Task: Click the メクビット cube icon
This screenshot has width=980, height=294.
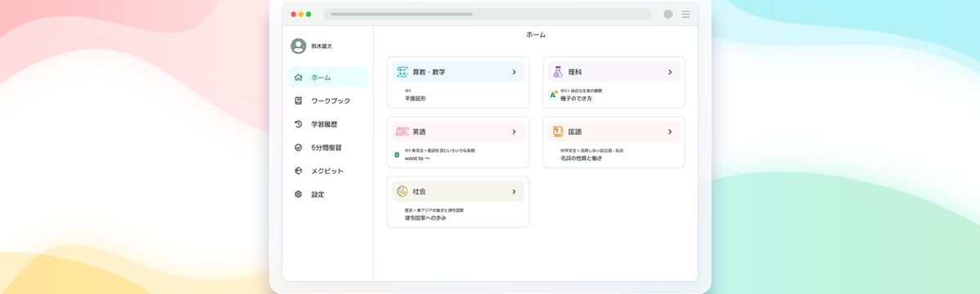Action: click(298, 171)
